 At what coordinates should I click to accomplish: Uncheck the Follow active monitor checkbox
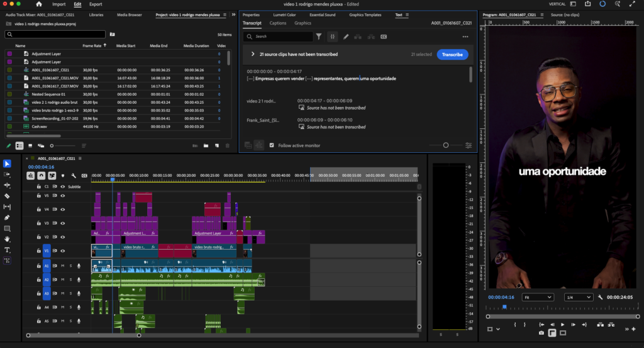click(x=272, y=145)
